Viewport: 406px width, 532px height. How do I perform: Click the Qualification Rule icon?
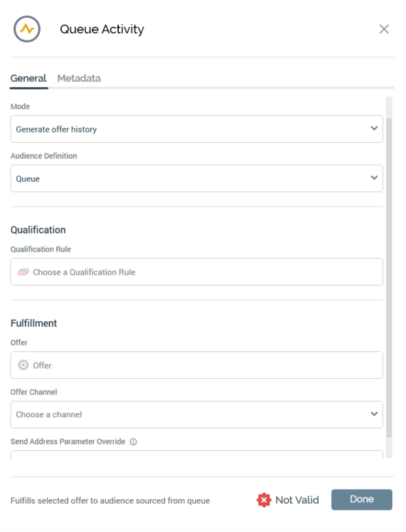[23, 272]
